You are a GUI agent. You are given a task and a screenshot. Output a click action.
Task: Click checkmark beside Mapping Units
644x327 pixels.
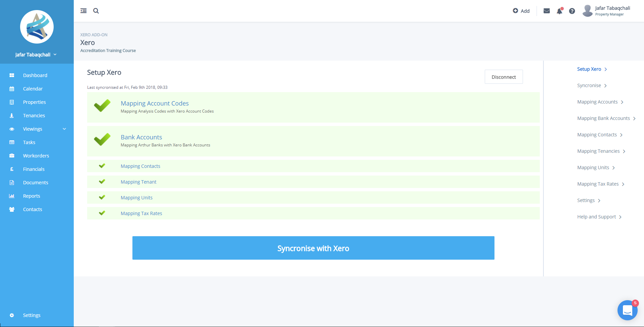point(102,197)
